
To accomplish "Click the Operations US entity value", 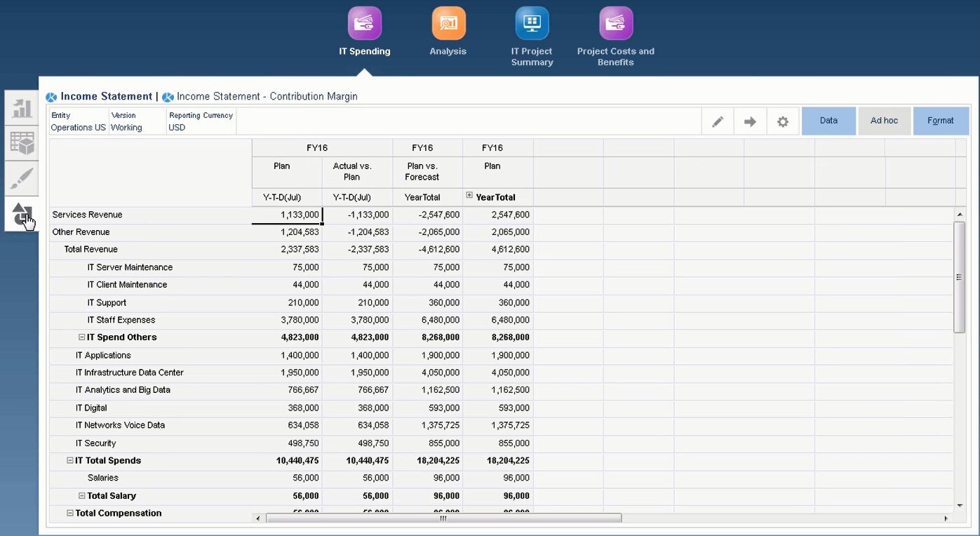I will 79,128.
